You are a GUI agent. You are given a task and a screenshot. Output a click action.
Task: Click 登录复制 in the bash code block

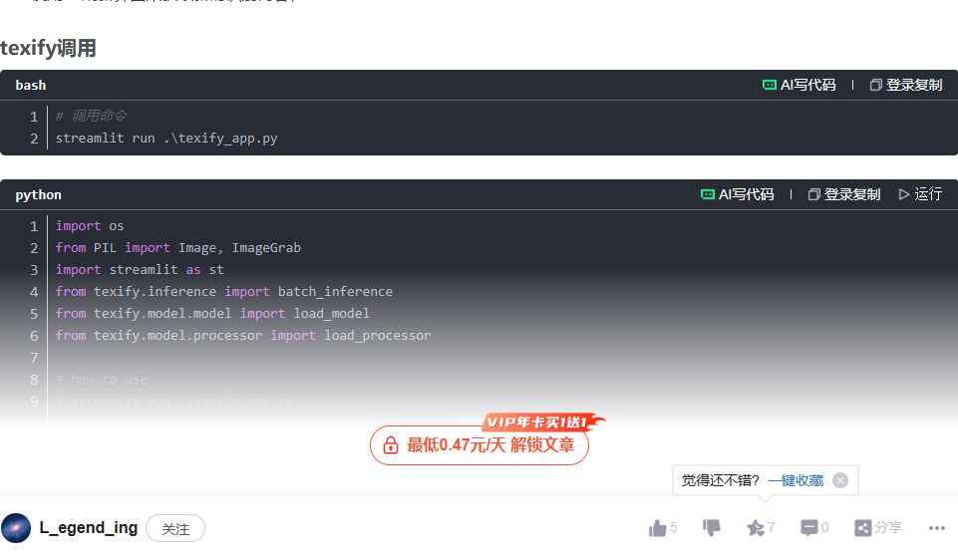pos(906,85)
